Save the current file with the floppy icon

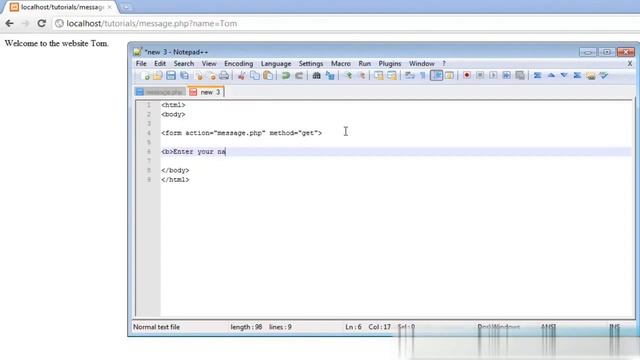(171, 76)
